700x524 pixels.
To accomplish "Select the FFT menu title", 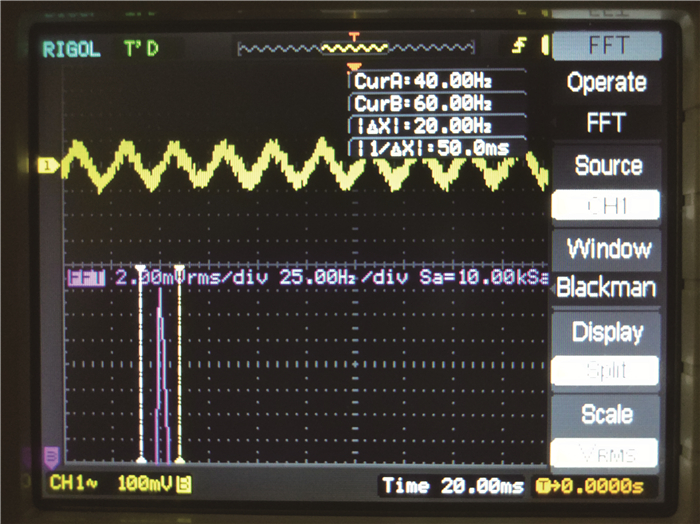I will click(607, 46).
